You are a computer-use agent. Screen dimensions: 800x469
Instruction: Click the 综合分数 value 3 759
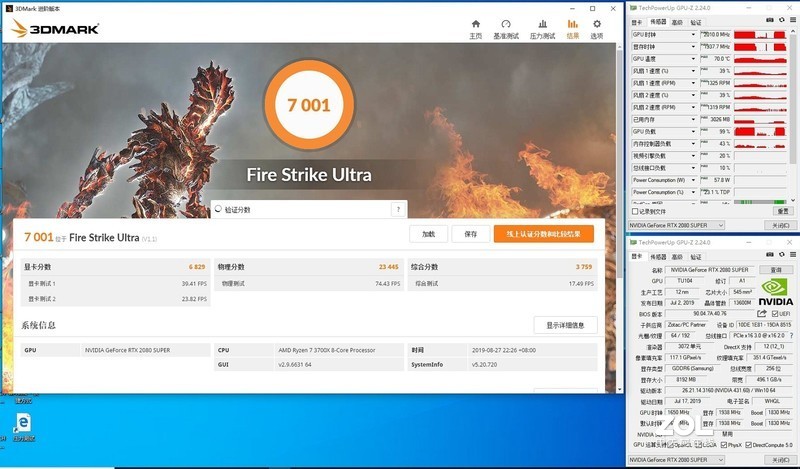(x=584, y=267)
